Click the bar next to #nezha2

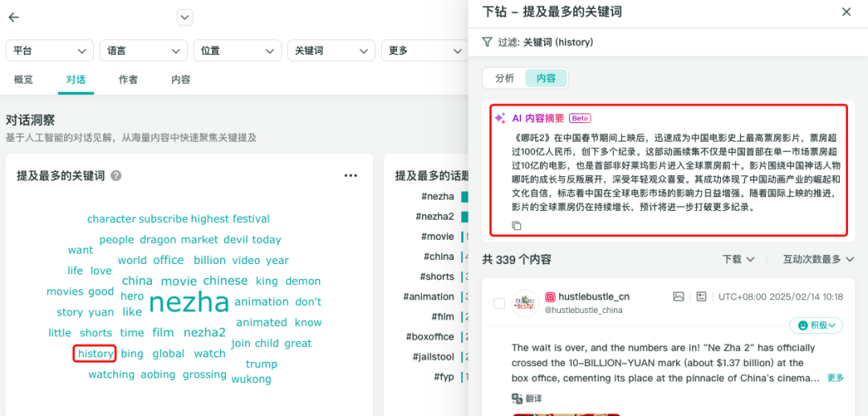tap(465, 216)
